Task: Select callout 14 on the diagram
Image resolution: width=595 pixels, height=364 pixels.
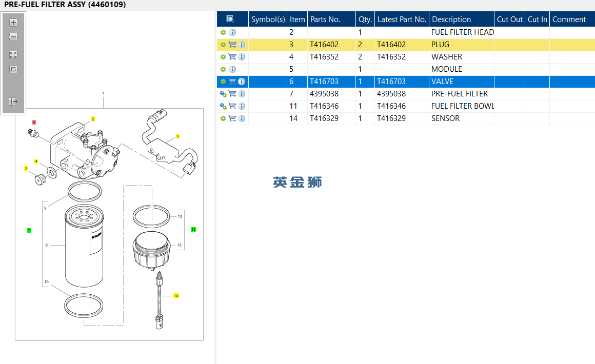Action: pyautogui.click(x=176, y=296)
